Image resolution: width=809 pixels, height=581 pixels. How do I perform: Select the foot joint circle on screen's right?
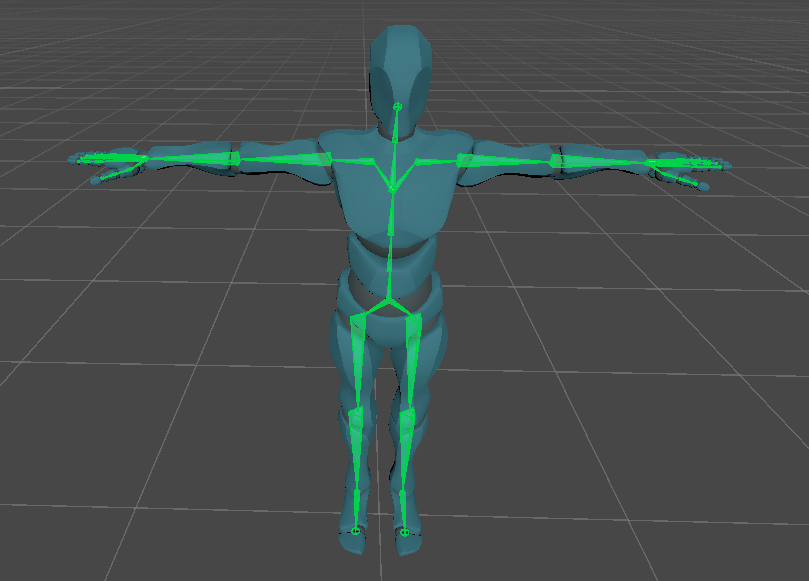tap(405, 532)
